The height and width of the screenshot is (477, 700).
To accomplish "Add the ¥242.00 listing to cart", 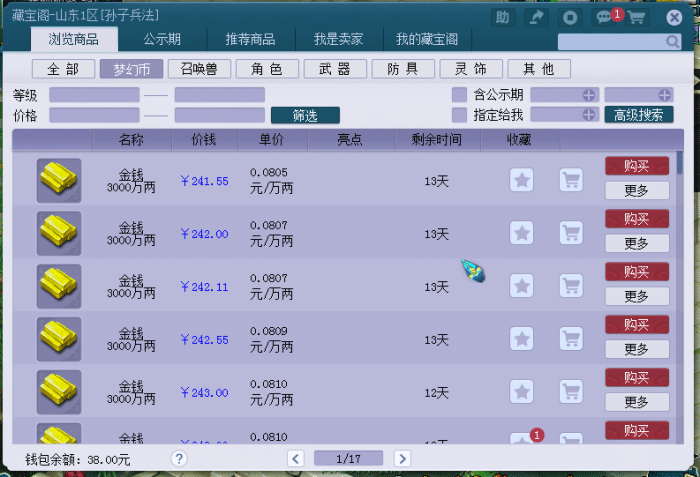I will [x=571, y=233].
